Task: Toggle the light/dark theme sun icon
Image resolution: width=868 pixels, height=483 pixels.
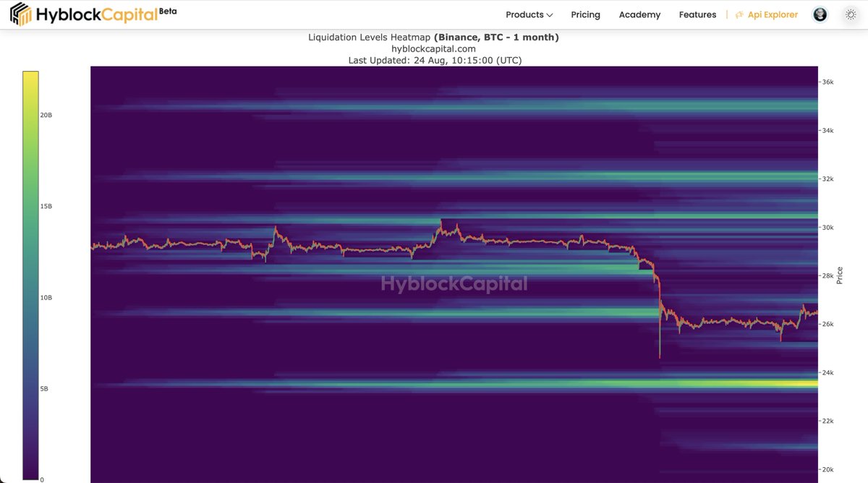Action: 851,14
